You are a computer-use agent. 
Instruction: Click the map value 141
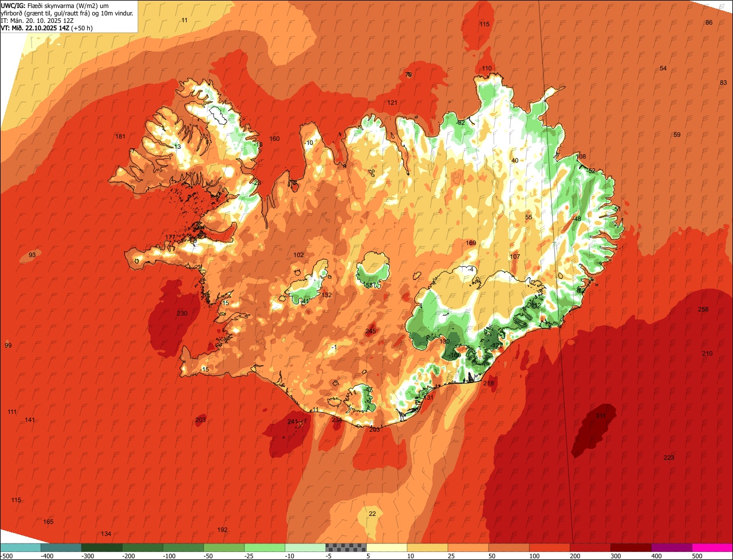30,420
